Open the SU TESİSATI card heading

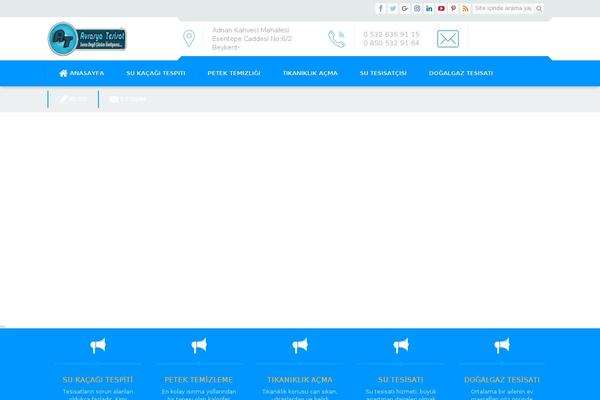pos(401,380)
